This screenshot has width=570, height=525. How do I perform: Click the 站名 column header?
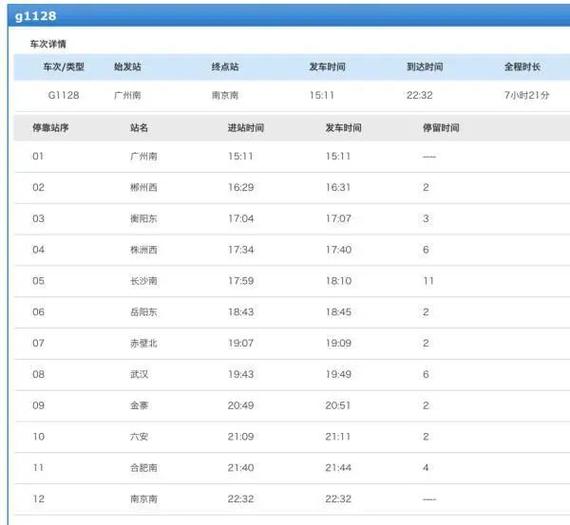(x=139, y=128)
